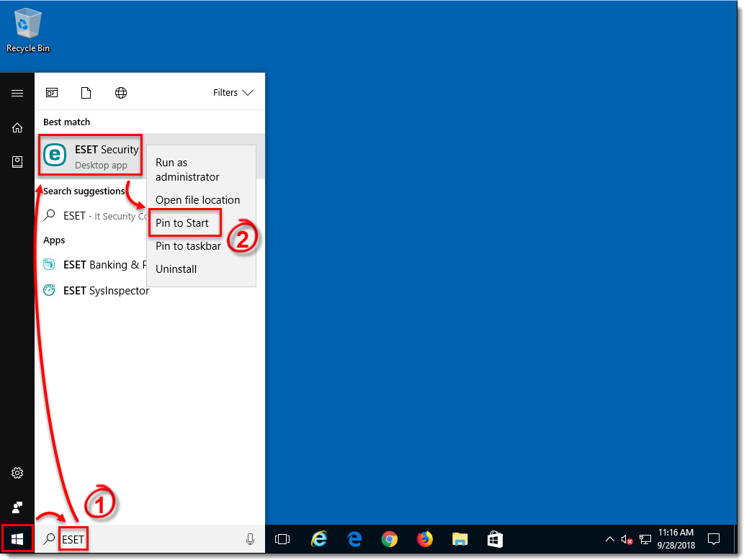Open File Explorer from the taskbar
The image size is (744, 560).
459,538
